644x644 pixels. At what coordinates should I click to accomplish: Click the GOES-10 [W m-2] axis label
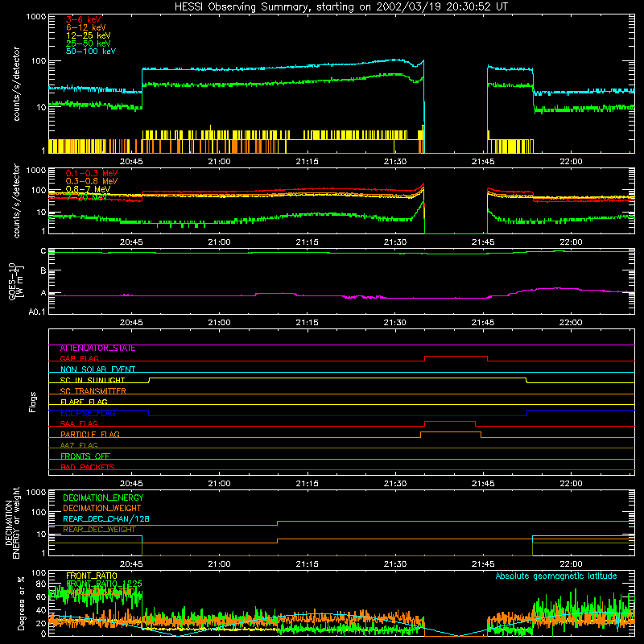tap(16, 281)
